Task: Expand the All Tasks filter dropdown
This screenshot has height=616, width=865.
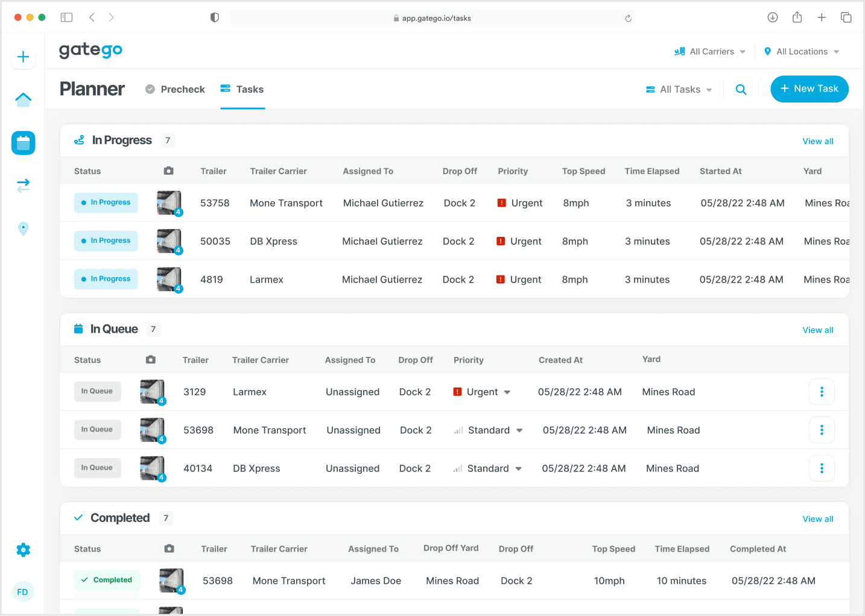Action: pos(679,89)
